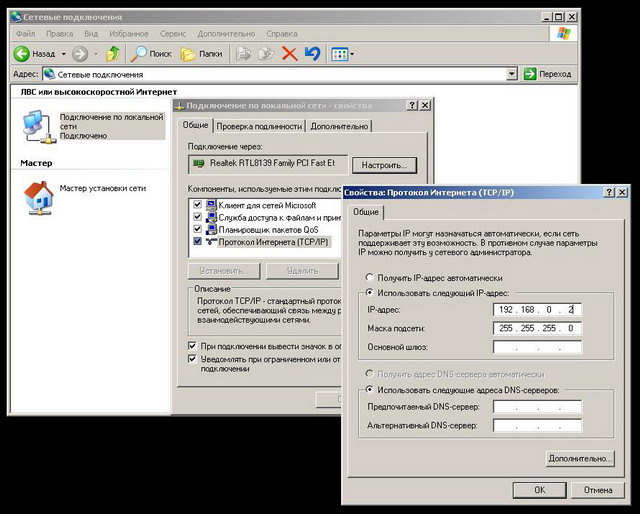Image resolution: width=640 pixels, height=514 pixels.
Task: Select 'Получить IP-адрес автоматически' radio button
Action: [370, 277]
